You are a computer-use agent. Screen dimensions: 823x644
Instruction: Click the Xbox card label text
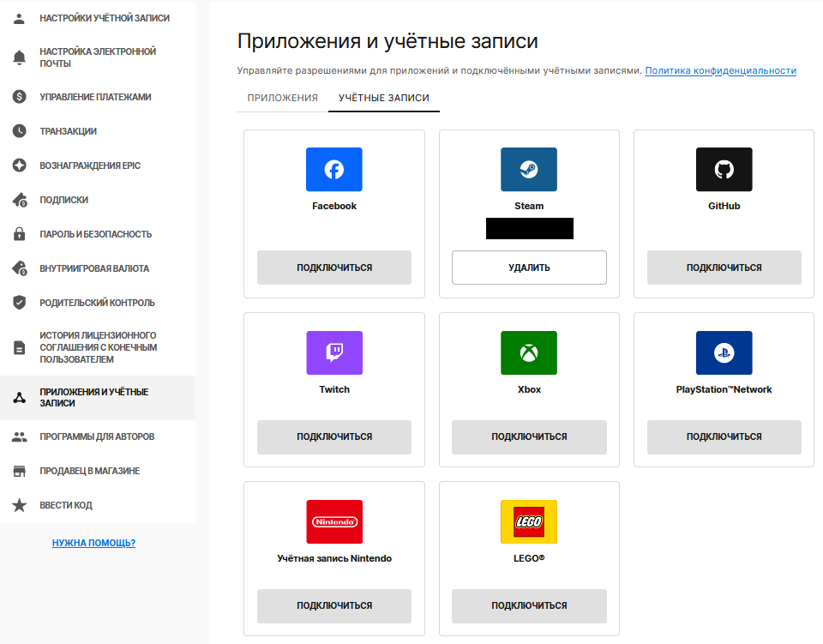(x=529, y=389)
